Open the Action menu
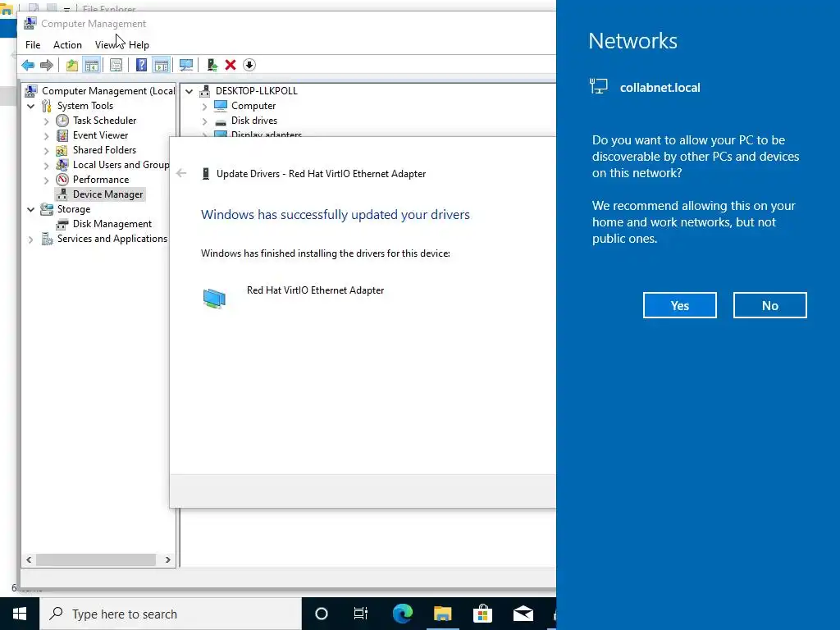This screenshot has width=840, height=630. tap(67, 45)
